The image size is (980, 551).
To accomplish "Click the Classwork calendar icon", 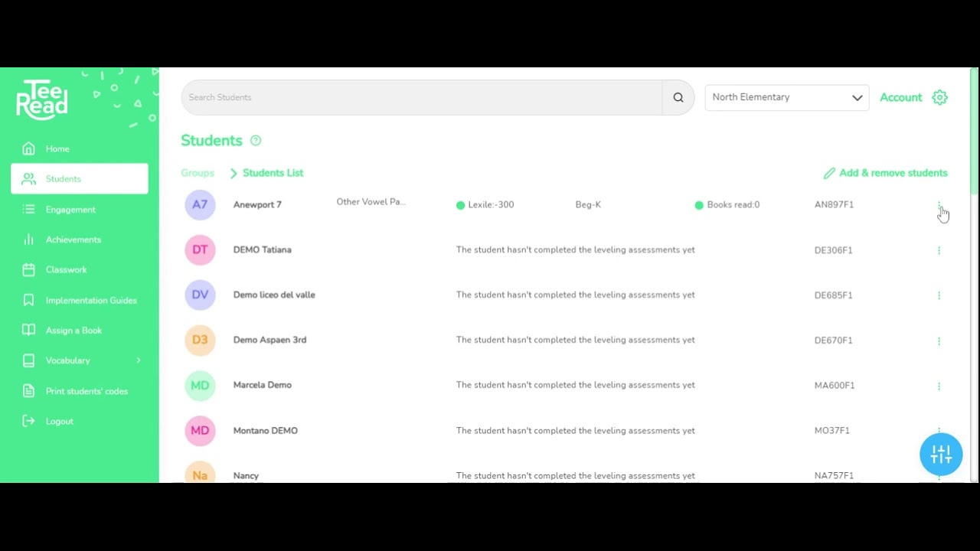I will click(x=28, y=269).
